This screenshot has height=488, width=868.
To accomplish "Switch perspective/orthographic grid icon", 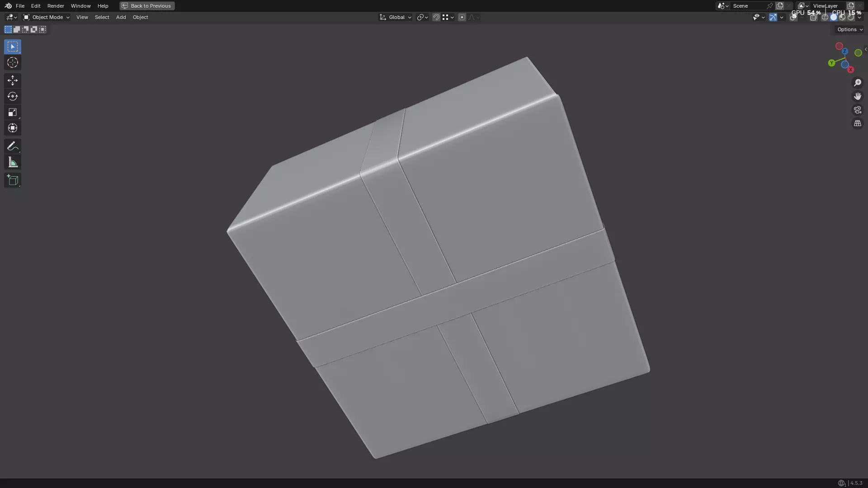I will tap(857, 123).
